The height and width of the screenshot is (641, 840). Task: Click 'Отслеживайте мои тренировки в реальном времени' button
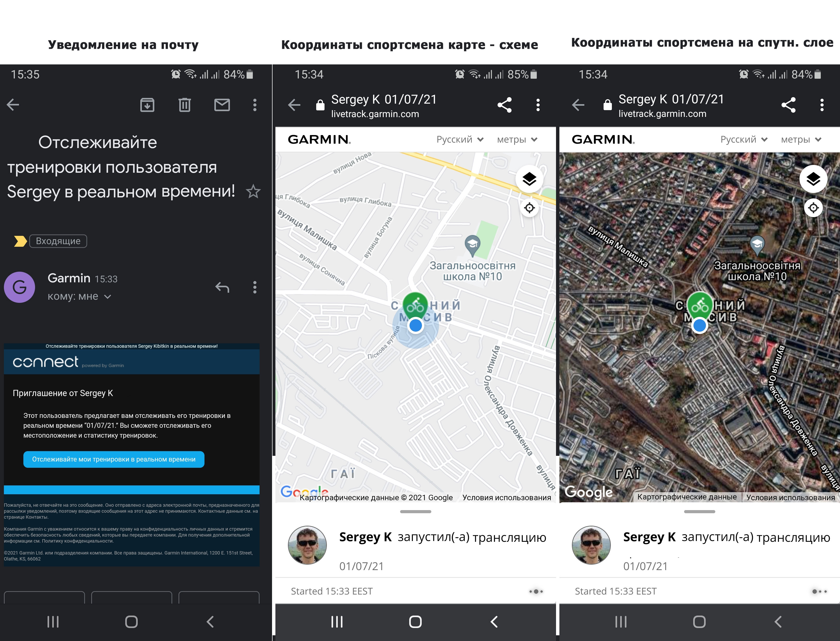pyautogui.click(x=114, y=459)
